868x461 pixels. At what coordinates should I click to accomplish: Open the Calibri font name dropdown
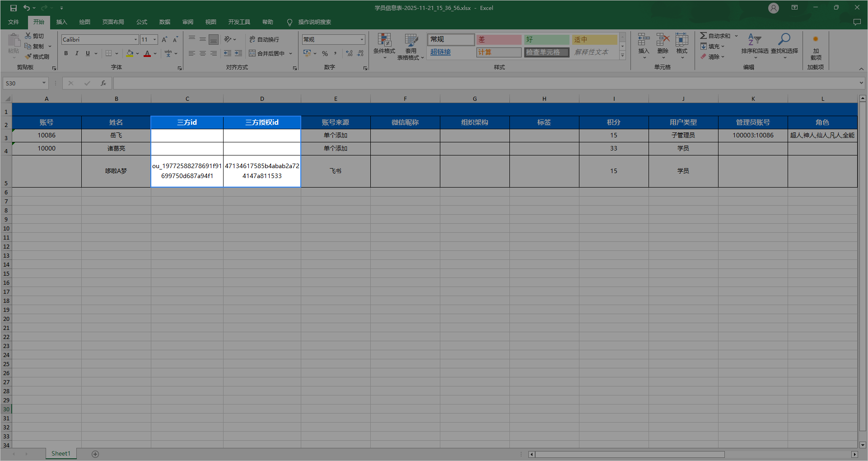[135, 40]
